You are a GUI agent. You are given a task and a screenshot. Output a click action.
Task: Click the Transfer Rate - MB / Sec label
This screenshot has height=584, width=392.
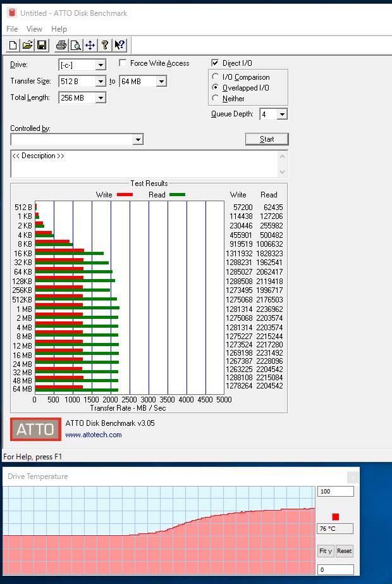click(x=128, y=408)
